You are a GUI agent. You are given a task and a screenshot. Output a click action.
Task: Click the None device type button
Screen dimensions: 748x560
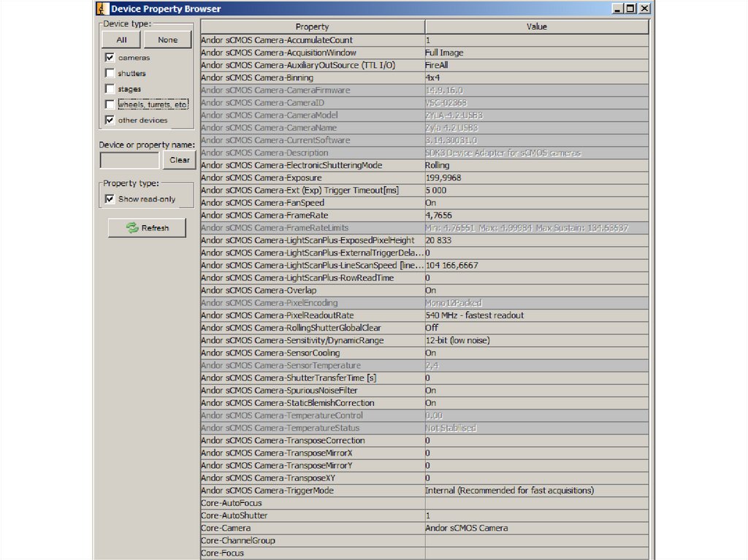pos(167,39)
